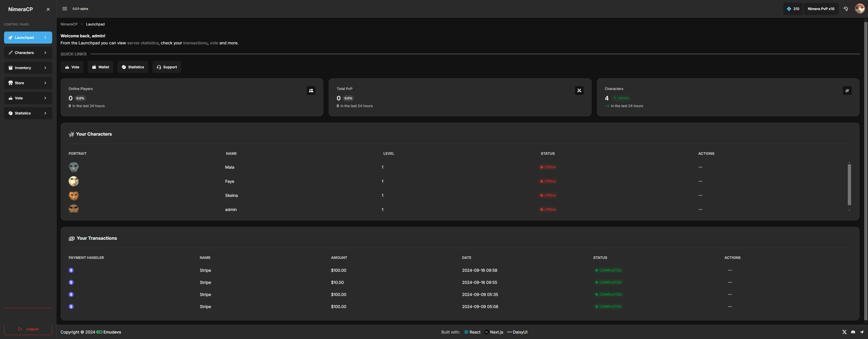Click the Your Transactions section heading icon
Screen dimensions: 868x339
pyautogui.click(x=71, y=238)
